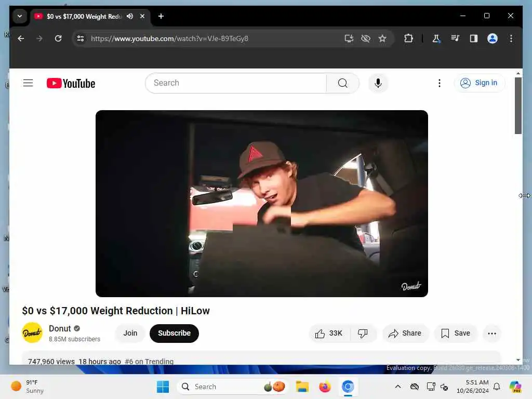Open the notification bell icon
The width and height of the screenshot is (532, 399).
coord(497,387)
